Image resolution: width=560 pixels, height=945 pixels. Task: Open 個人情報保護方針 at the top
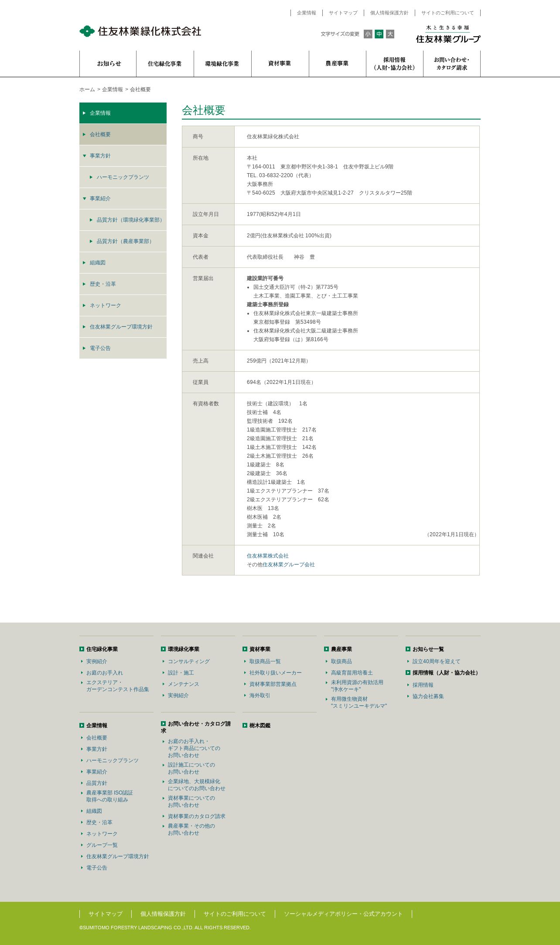coord(389,13)
